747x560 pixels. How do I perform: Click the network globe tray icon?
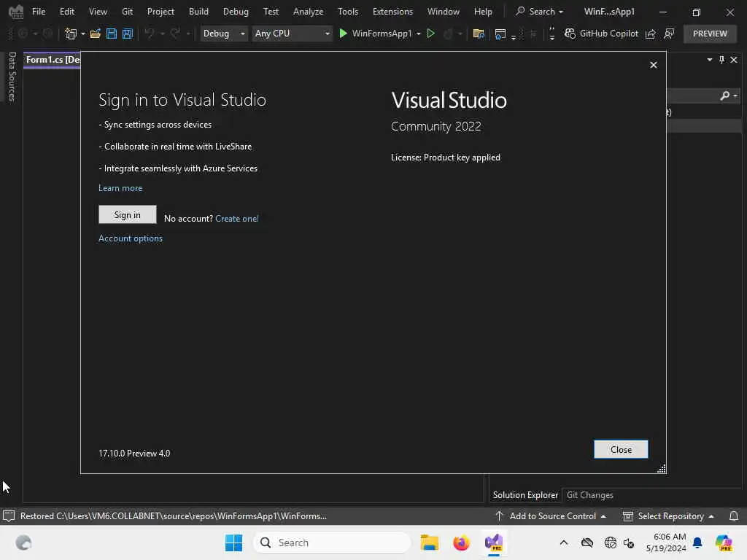pyautogui.click(x=610, y=542)
